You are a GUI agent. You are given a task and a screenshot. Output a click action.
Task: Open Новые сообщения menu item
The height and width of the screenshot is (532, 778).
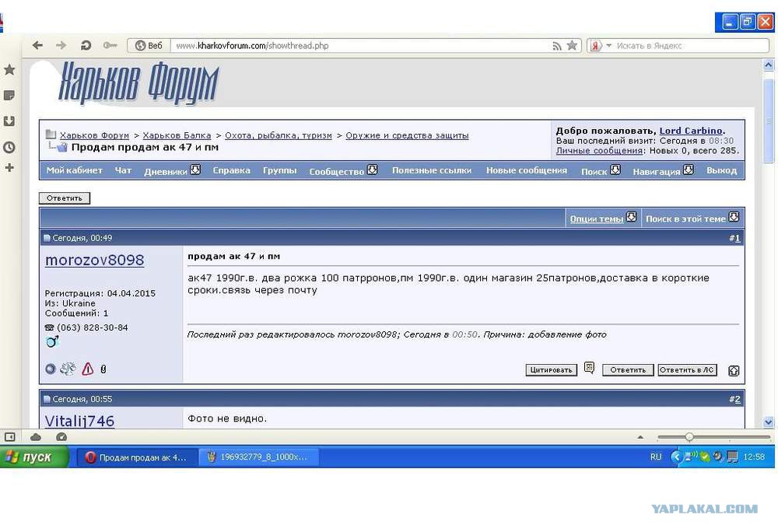click(527, 170)
